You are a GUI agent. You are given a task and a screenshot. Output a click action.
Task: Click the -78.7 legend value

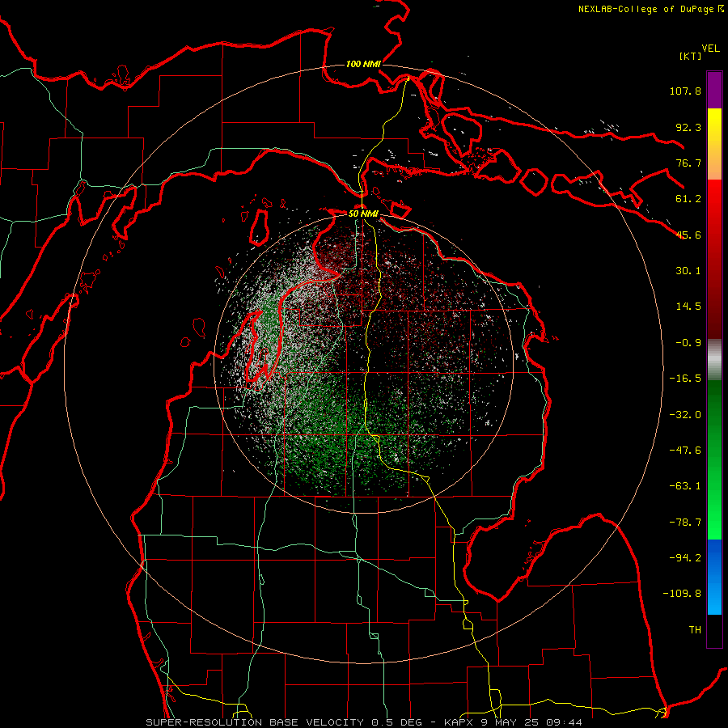tap(685, 523)
